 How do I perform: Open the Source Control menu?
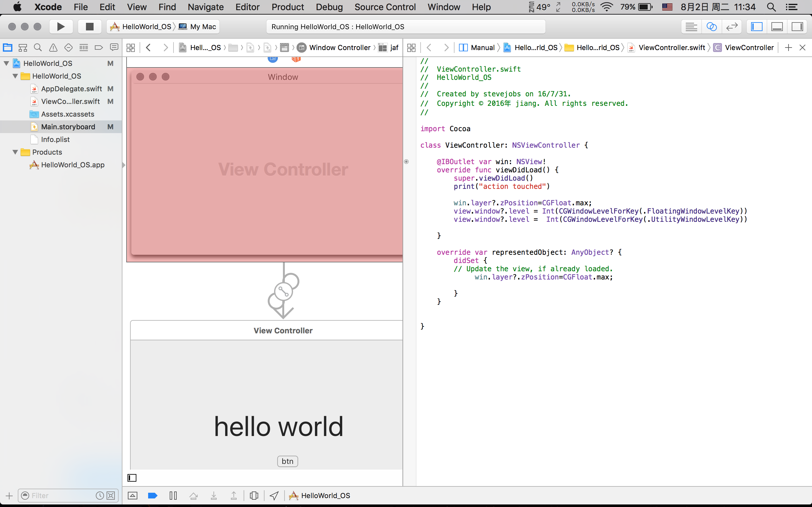[x=385, y=7]
